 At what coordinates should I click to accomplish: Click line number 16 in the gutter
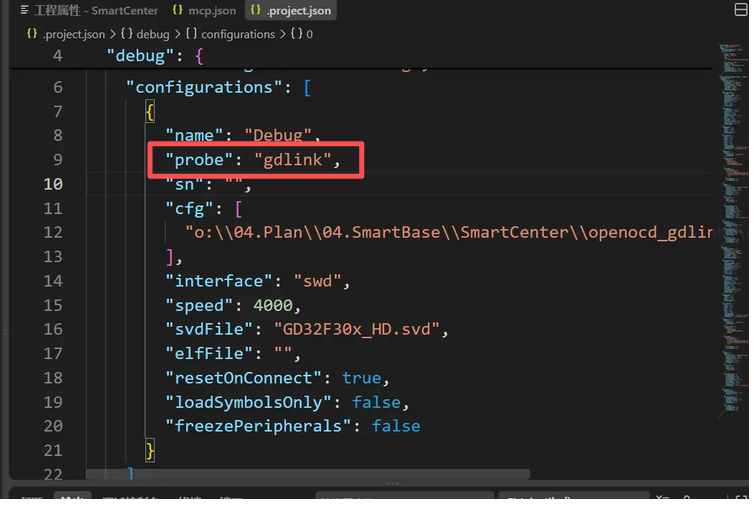tap(53, 331)
